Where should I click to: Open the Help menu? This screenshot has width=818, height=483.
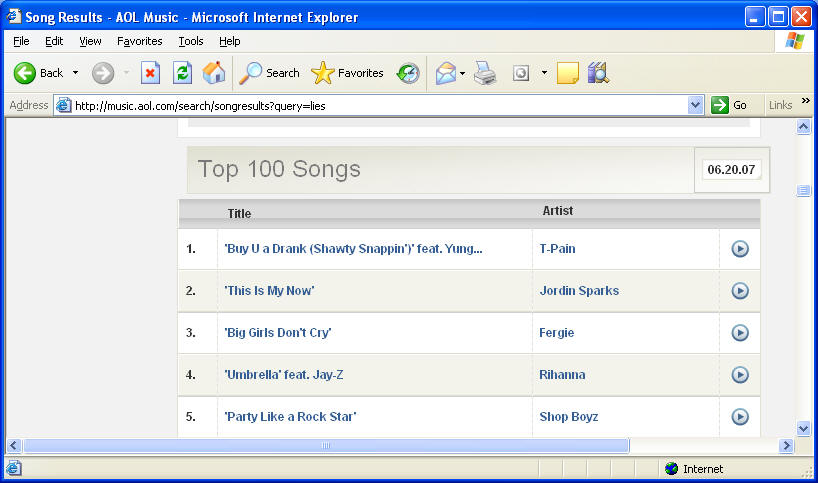click(230, 41)
